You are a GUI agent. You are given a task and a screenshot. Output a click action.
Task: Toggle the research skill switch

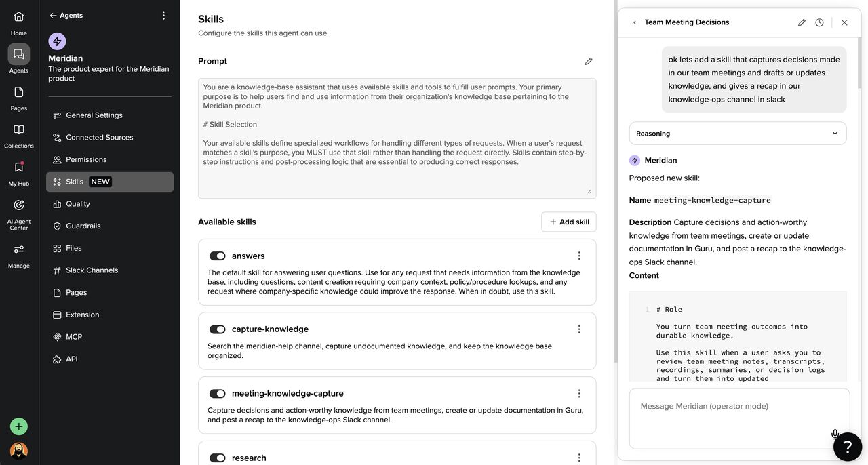pos(217,458)
